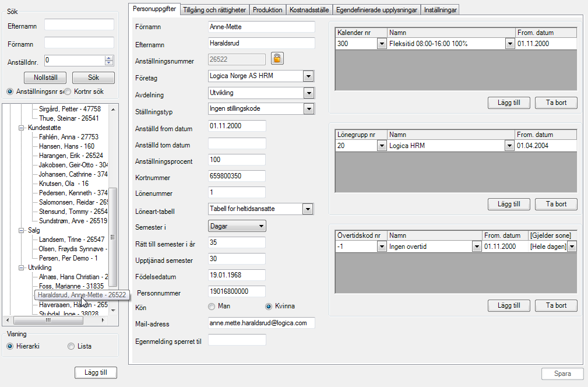The width and height of the screenshot is (588, 387).
Task: Decrease Anställdnr with down spinner
Action: [109, 62]
